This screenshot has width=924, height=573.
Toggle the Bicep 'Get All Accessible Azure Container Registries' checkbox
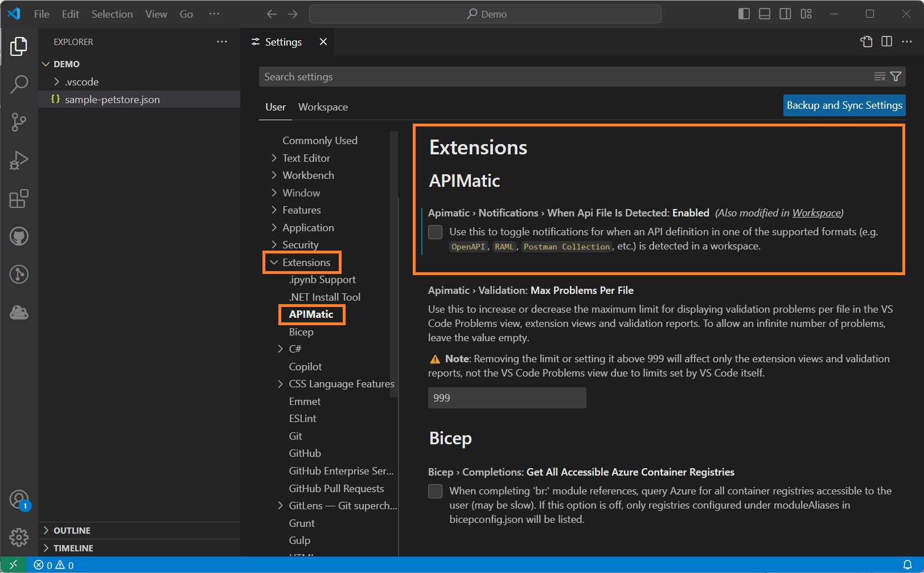pos(436,491)
